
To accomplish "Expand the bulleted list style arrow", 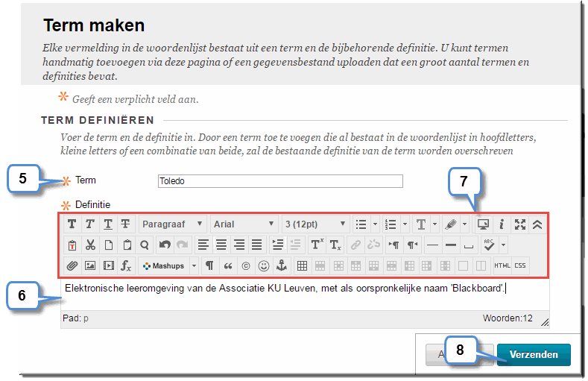I will click(375, 224).
